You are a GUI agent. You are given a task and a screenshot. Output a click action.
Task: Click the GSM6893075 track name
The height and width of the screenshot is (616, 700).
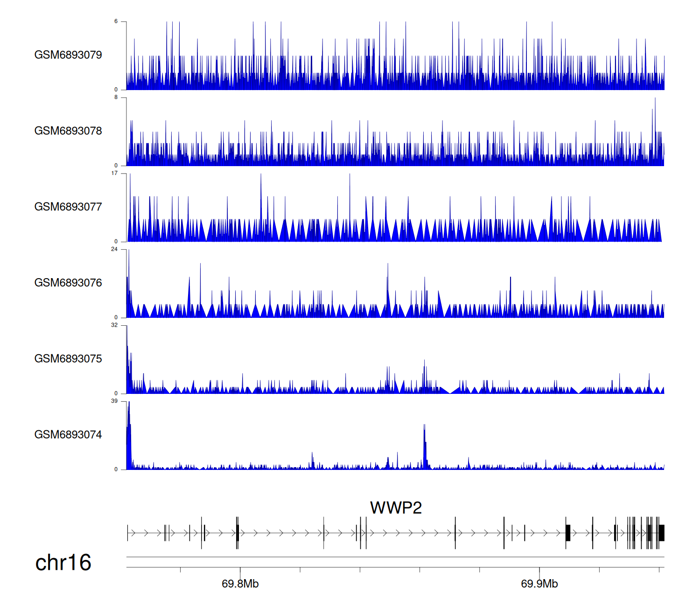[x=68, y=359]
